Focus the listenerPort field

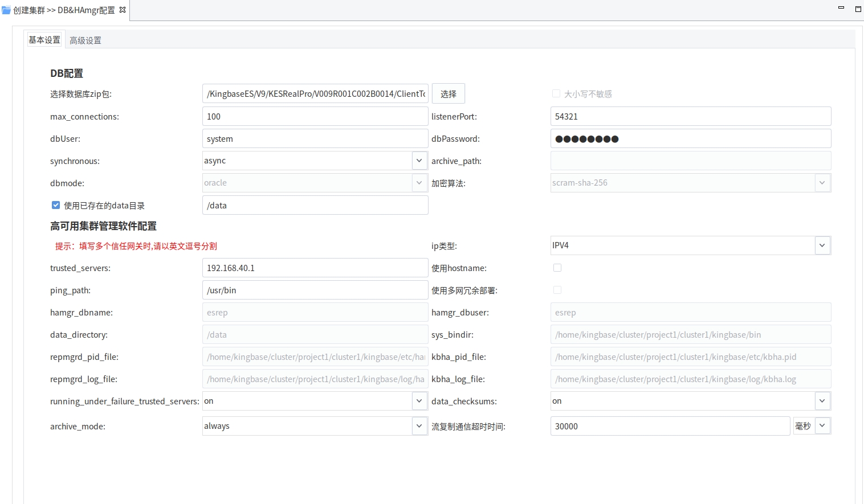(690, 116)
